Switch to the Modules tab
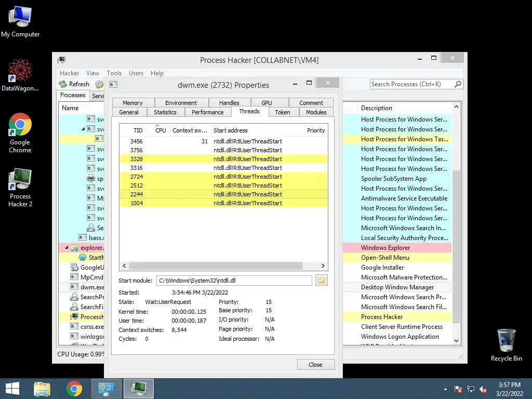This screenshot has width=532, height=399. (x=316, y=112)
